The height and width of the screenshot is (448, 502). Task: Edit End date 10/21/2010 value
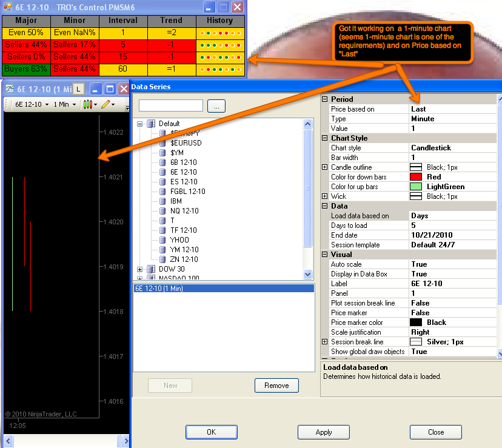coord(453,235)
